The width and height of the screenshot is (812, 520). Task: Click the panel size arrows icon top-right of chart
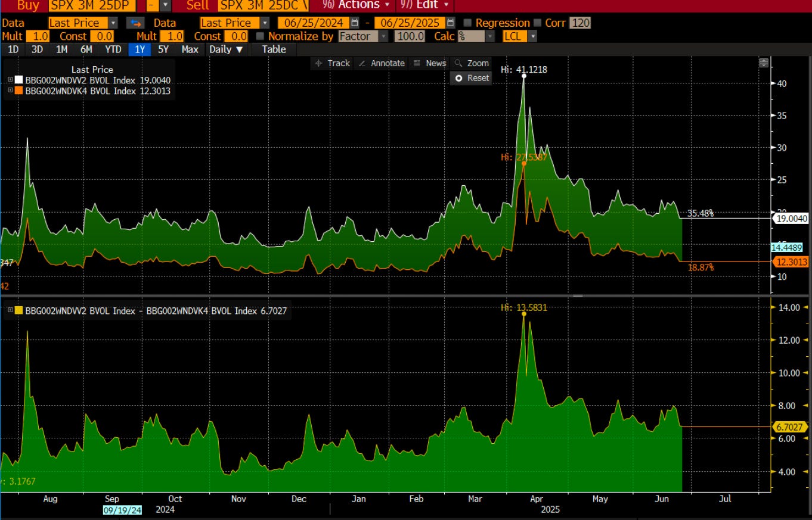(x=763, y=63)
